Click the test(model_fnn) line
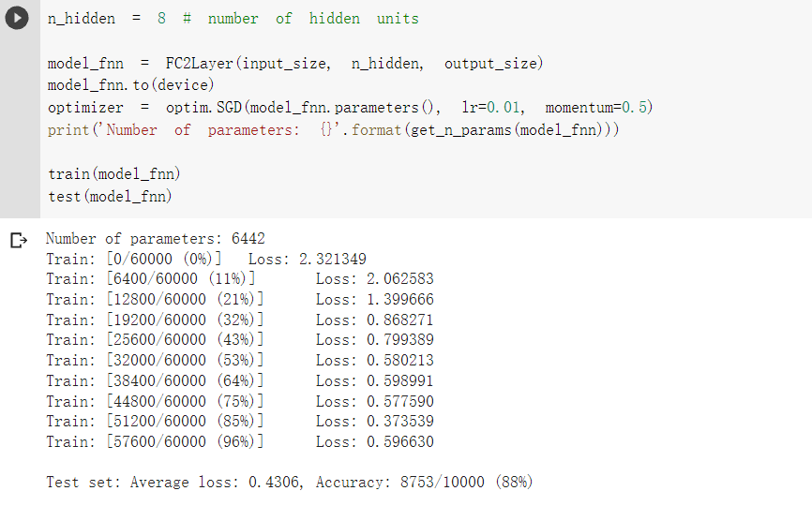The image size is (812, 506). (x=110, y=197)
